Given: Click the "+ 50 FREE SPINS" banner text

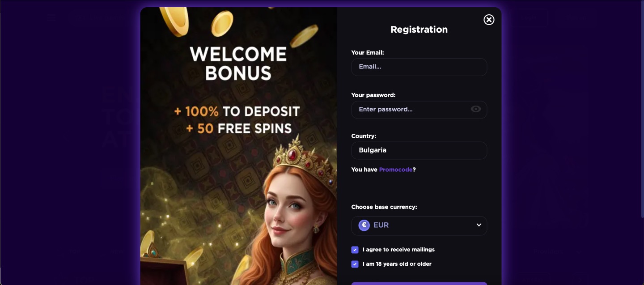Looking at the screenshot, I should coord(238,128).
